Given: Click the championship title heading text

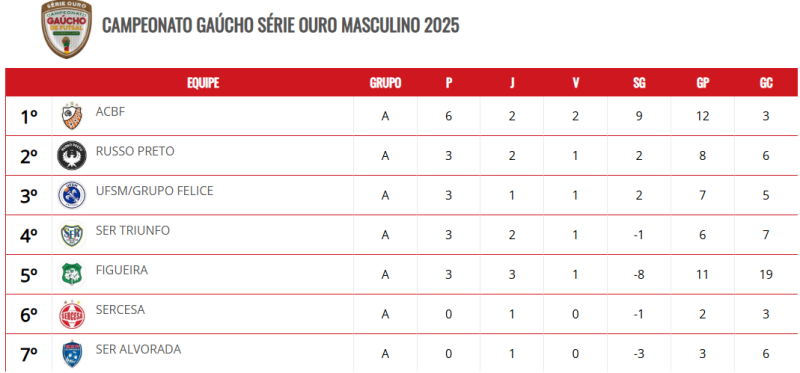Looking at the screenshot, I should pos(281,25).
